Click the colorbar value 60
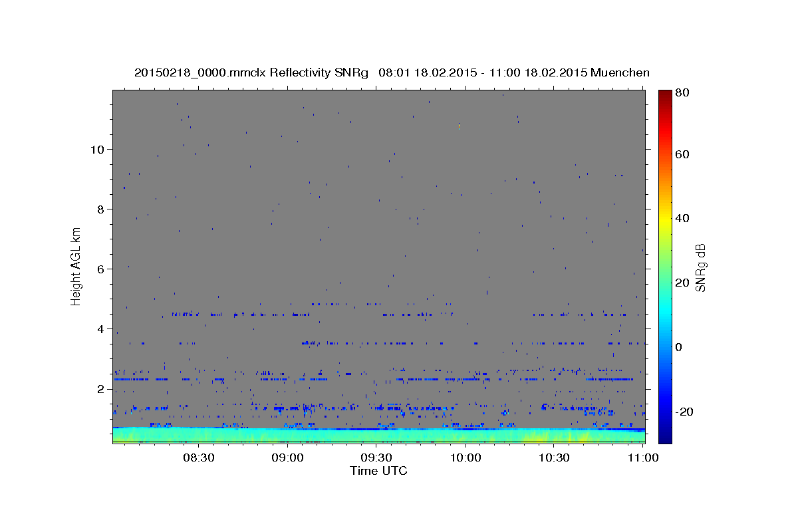The width and height of the screenshot is (798, 532). [682, 154]
